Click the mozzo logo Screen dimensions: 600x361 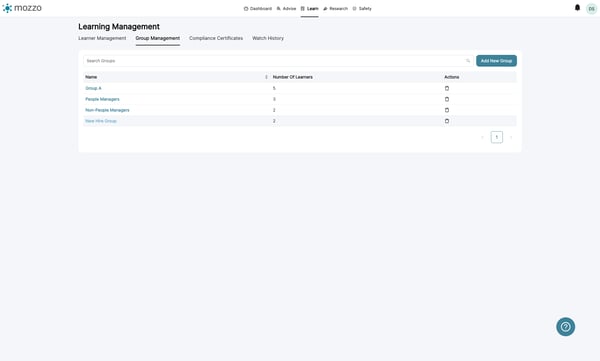click(x=22, y=8)
